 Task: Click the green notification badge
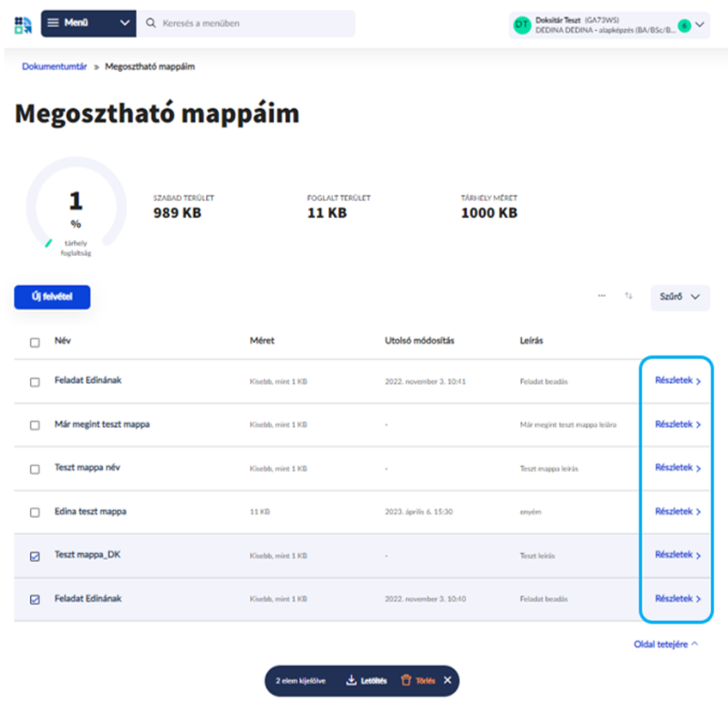pyautogui.click(x=683, y=26)
